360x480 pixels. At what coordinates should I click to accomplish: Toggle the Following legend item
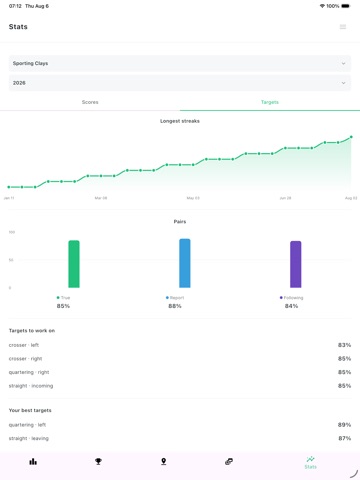pos(291,298)
